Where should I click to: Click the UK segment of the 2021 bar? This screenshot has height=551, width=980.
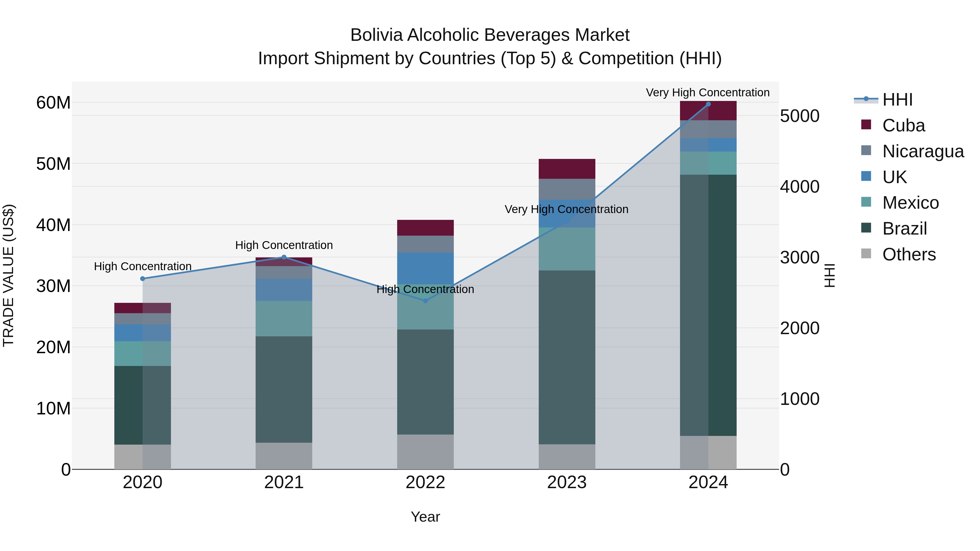click(284, 290)
